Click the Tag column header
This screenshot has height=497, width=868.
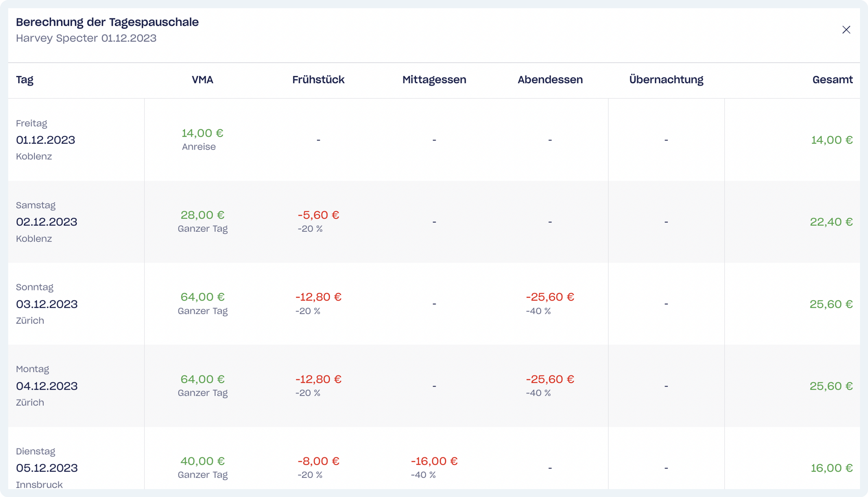[25, 80]
